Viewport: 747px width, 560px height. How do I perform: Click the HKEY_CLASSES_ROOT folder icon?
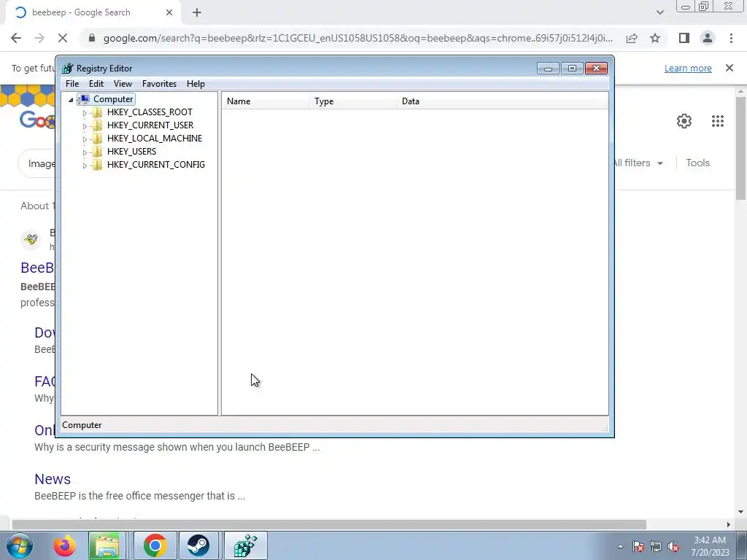[97, 112]
